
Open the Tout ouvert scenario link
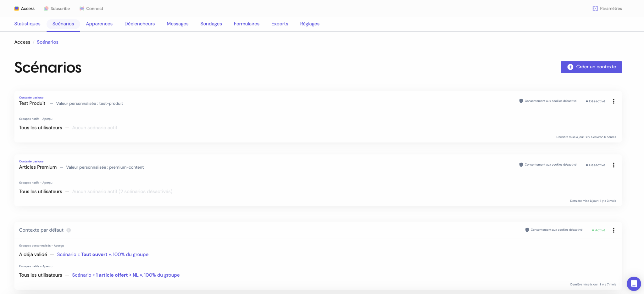click(x=103, y=254)
